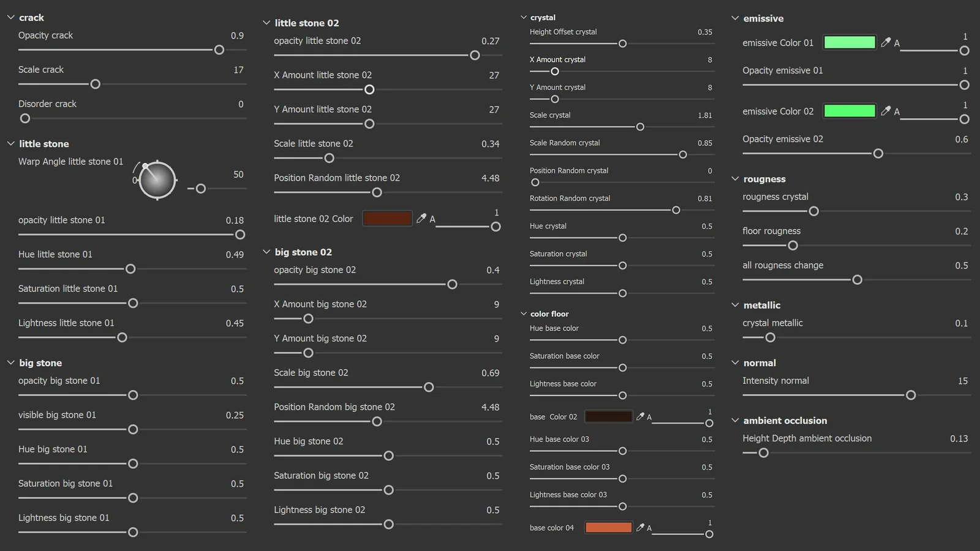
Task: Select the eyedropper beside base color 04
Action: 641,527
